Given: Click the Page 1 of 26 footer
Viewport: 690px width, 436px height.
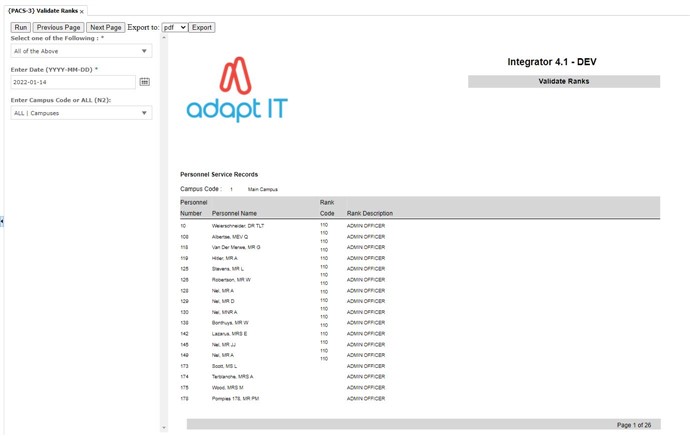Looking at the screenshot, I should [x=634, y=425].
